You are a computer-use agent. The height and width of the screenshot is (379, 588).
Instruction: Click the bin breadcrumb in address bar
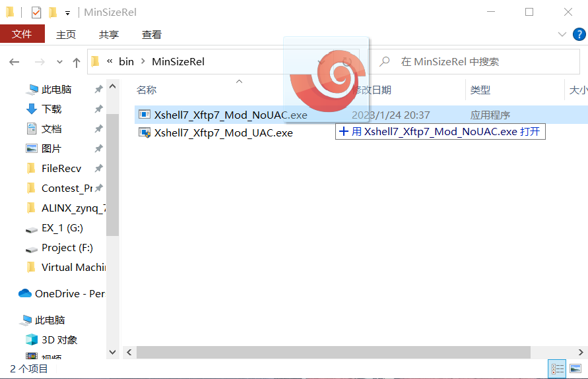click(x=126, y=61)
